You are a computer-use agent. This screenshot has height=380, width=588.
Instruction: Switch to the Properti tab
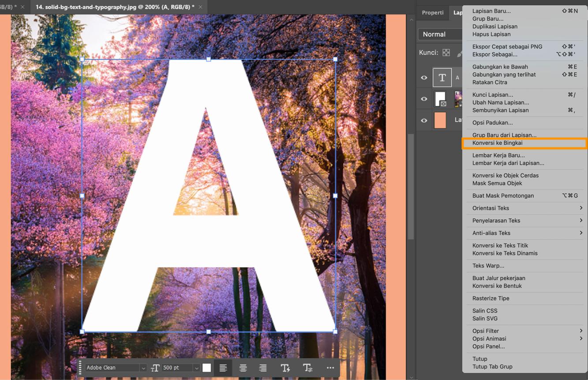433,13
